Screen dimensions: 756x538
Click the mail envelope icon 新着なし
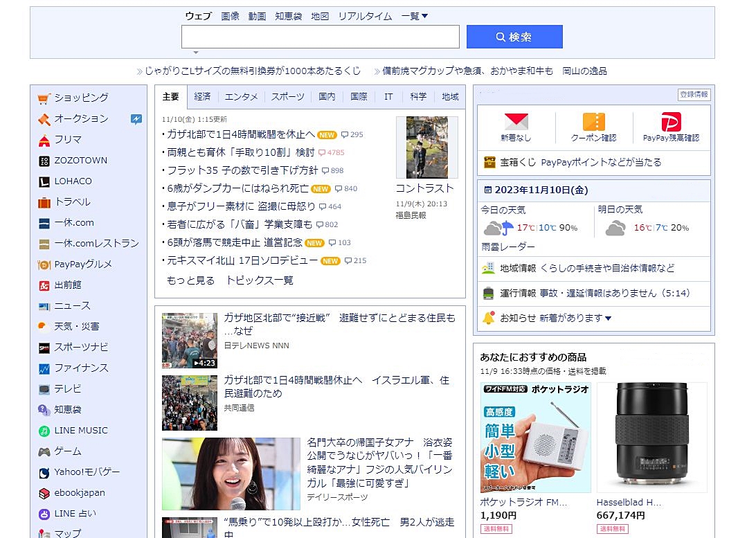pyautogui.click(x=516, y=122)
